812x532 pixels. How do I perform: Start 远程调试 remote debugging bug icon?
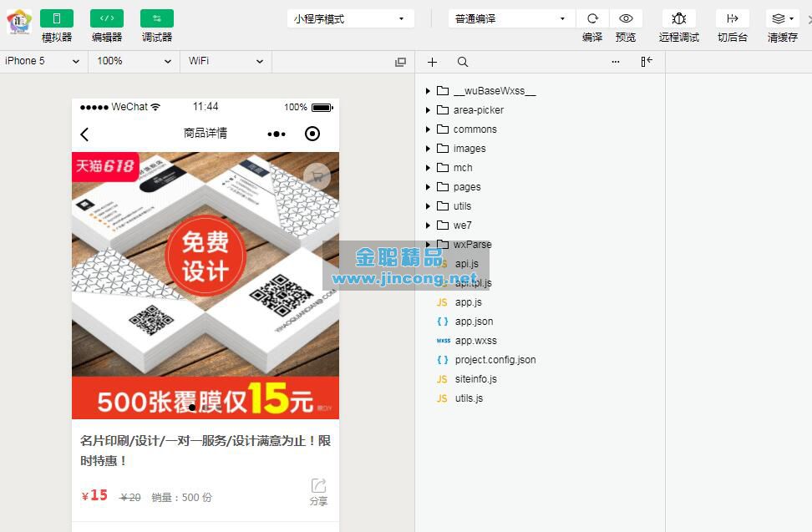coord(679,18)
